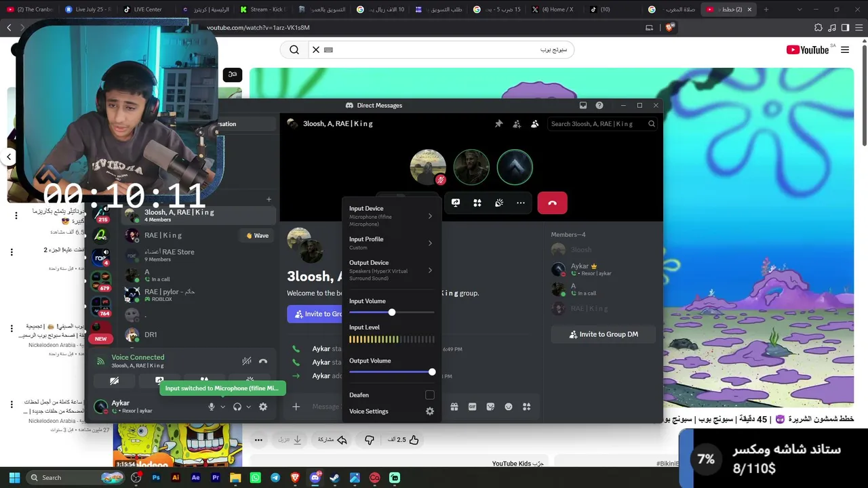The image size is (868, 488).
Task: Share your screen in the call
Action: [456, 203]
